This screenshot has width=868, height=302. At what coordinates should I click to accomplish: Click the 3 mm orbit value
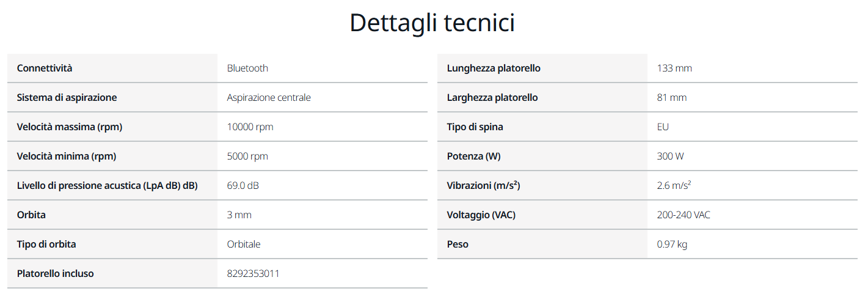click(x=239, y=215)
